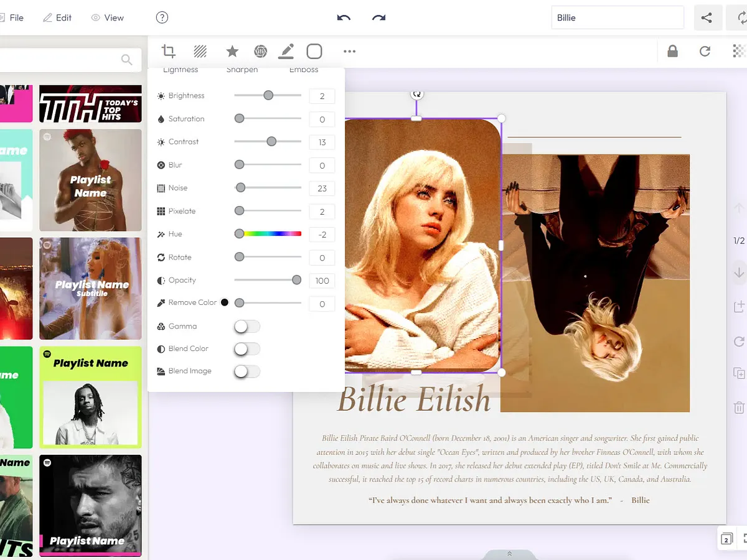Image resolution: width=747 pixels, height=560 pixels.
Task: Switch to the Sharpen tab
Action: [242, 70]
